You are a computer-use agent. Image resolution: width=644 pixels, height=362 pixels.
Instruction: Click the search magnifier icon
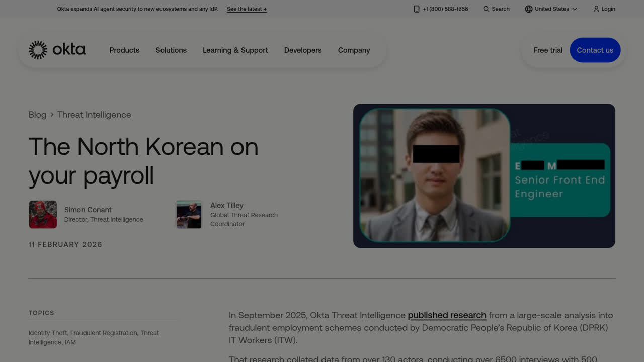point(486,9)
